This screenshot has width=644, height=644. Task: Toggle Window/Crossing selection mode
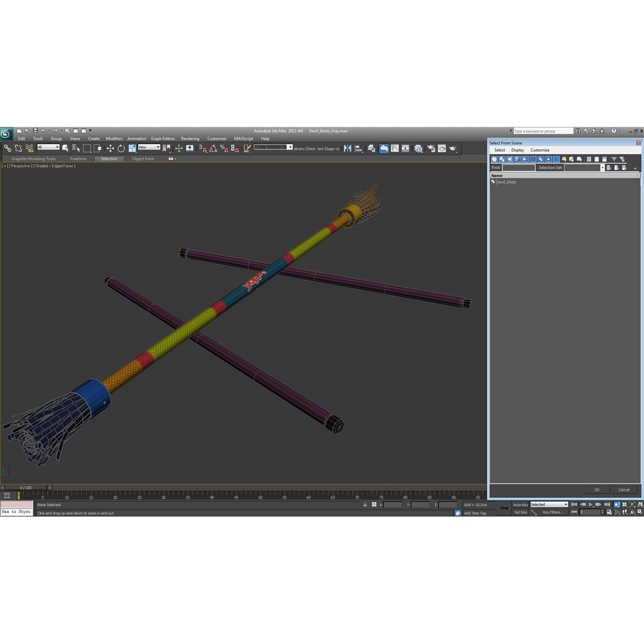pyautogui.click(x=97, y=148)
